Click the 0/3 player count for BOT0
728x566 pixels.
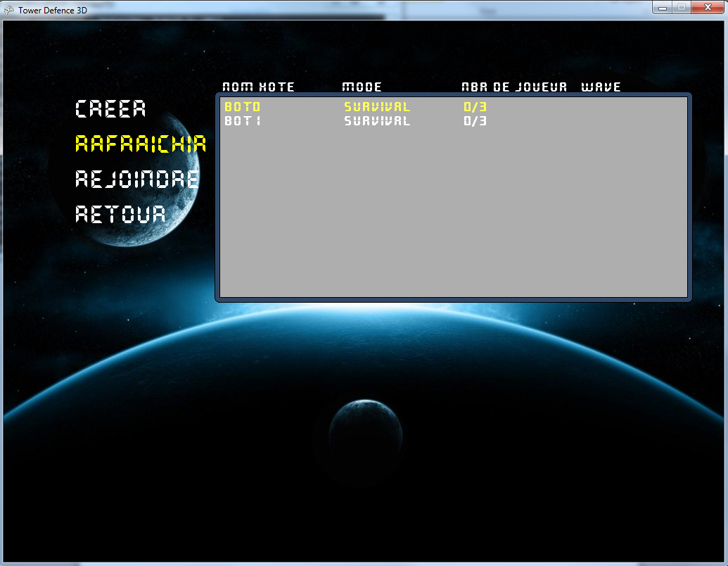[475, 107]
